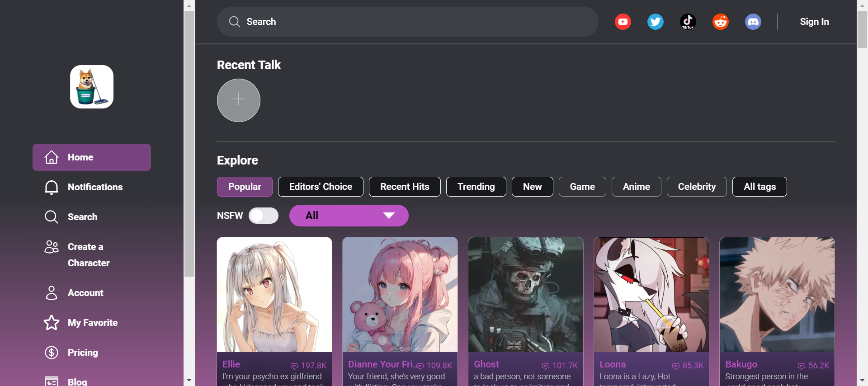Click Ghost's chat count bubble icon
868x386 pixels.
546,366
